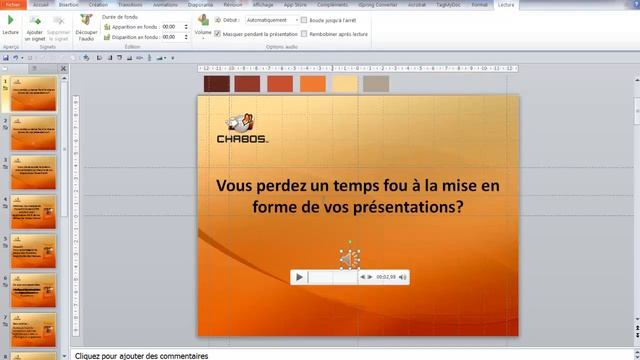The height and width of the screenshot is (360, 640).
Task: Open the Customize Quick Access Toolbar arrow
Action: click(173, 58)
